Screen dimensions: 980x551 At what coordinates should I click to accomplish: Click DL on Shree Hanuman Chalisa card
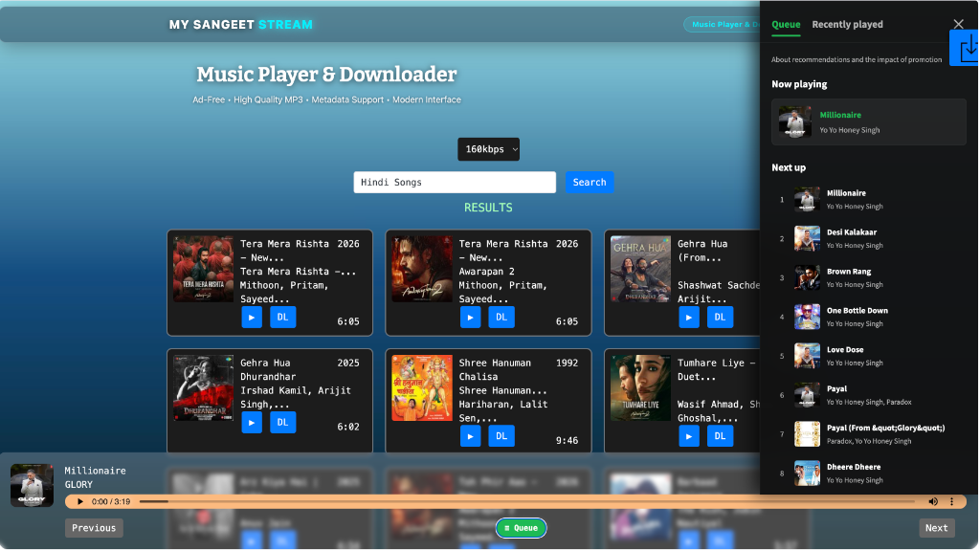(x=501, y=436)
